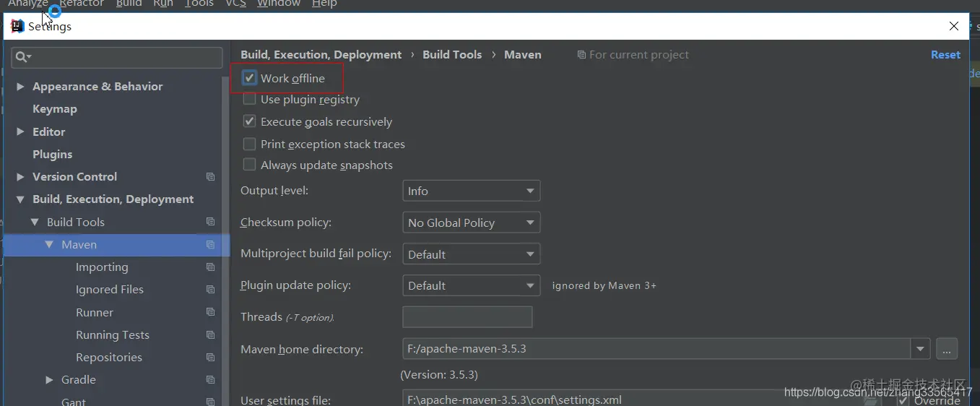980x406 pixels.
Task: Select Importing under Maven
Action: pos(102,267)
